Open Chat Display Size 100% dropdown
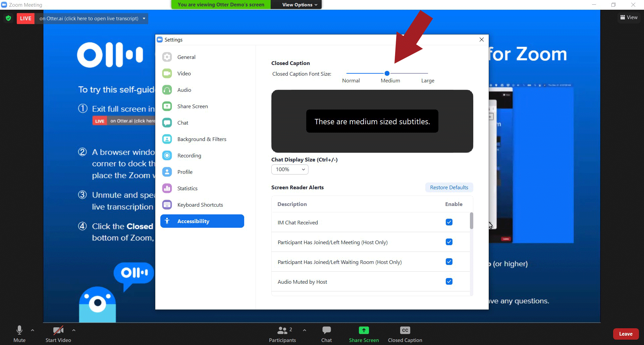Viewport: 644px width, 345px height. pyautogui.click(x=290, y=169)
